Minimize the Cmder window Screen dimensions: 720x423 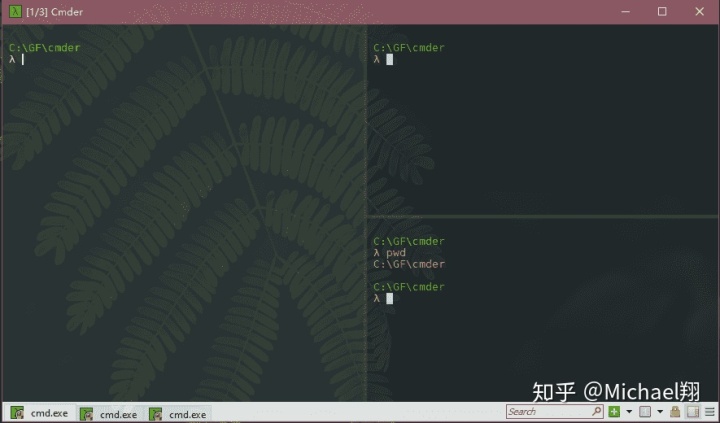click(625, 11)
